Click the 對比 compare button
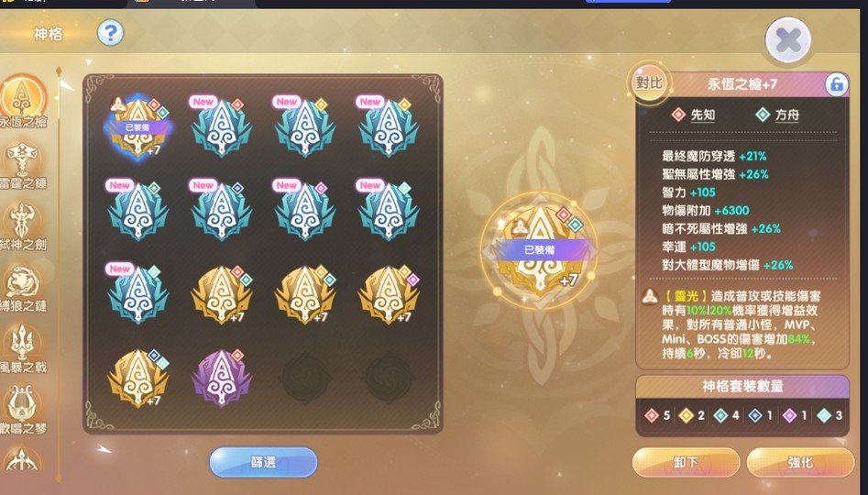The width and height of the screenshot is (868, 495). click(649, 83)
